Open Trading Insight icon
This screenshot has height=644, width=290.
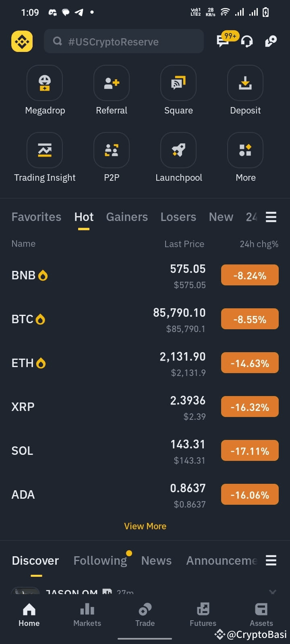(x=45, y=150)
